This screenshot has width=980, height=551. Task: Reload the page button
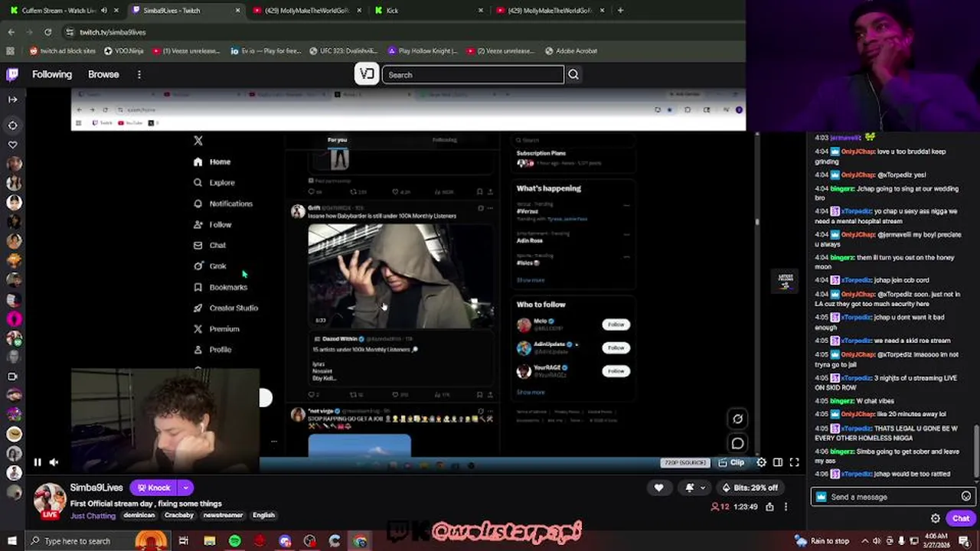click(47, 32)
